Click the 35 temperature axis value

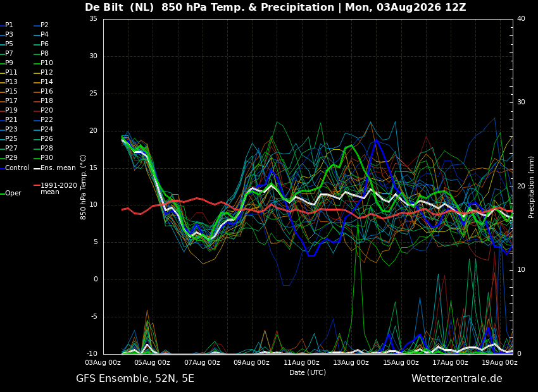coord(93,18)
